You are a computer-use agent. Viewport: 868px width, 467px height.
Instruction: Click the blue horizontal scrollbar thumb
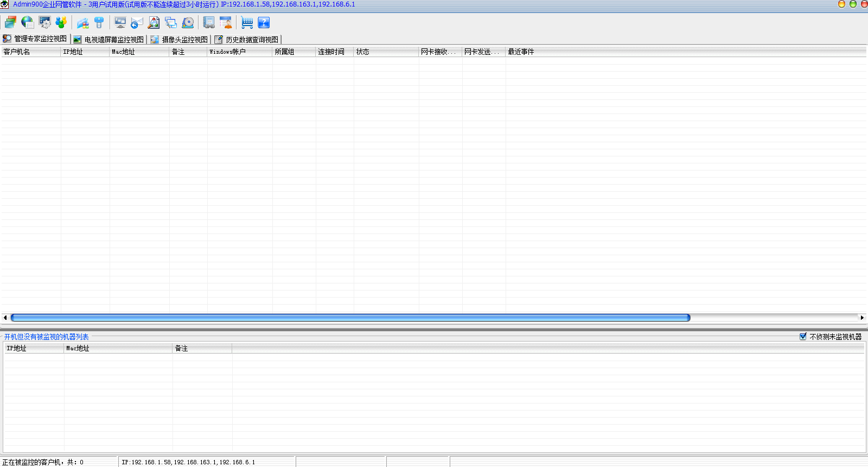pyautogui.click(x=350, y=318)
